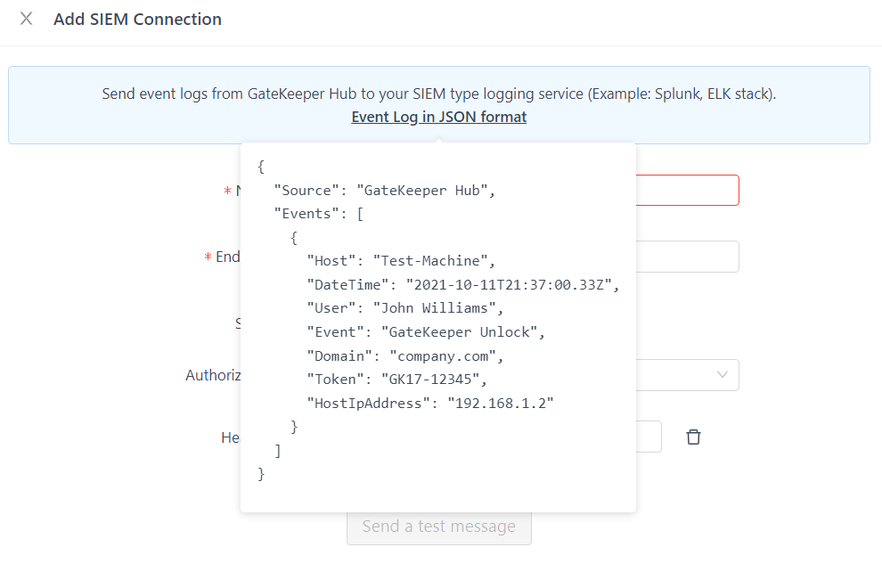
Task: Close the Add SIEM Connection dialog
Action: (27, 19)
